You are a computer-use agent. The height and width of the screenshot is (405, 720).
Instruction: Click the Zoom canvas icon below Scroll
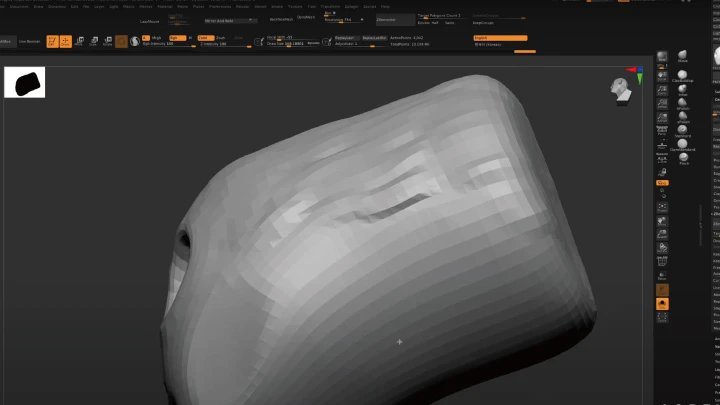(x=662, y=90)
